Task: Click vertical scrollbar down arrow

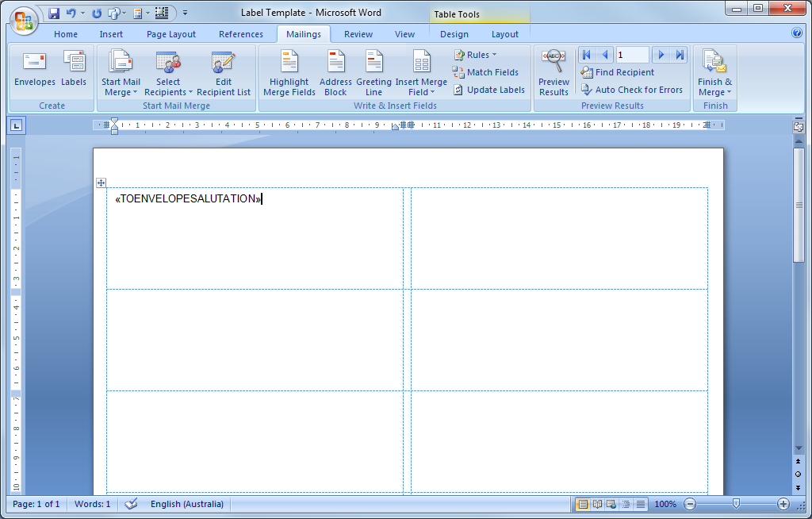Action: (799, 448)
